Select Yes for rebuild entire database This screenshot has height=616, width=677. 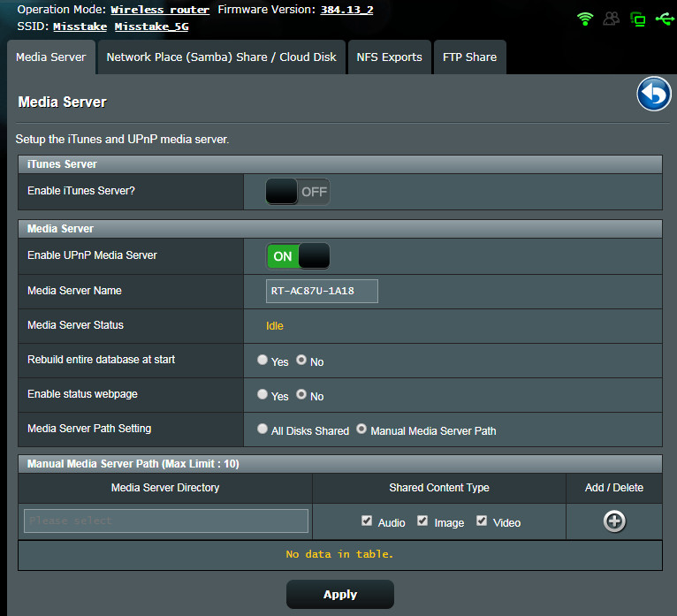tap(262, 361)
